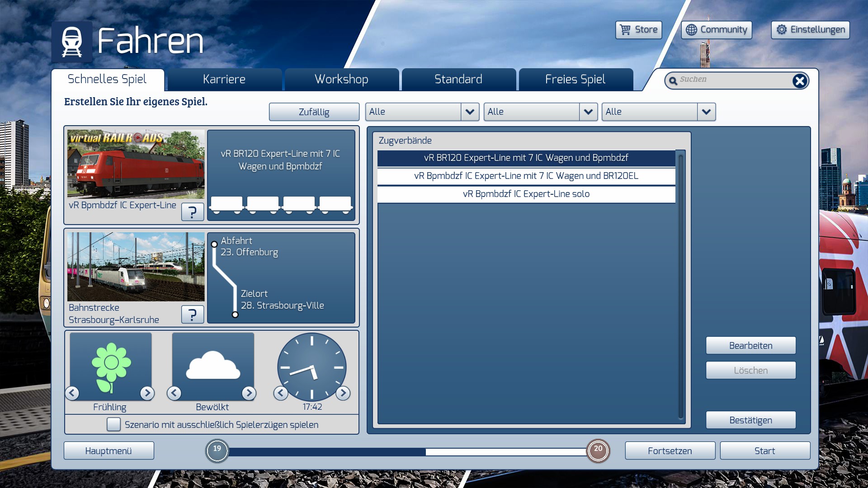Viewport: 868px width, 488px height.
Task: Open the Store from the top bar
Action: [x=638, y=30]
